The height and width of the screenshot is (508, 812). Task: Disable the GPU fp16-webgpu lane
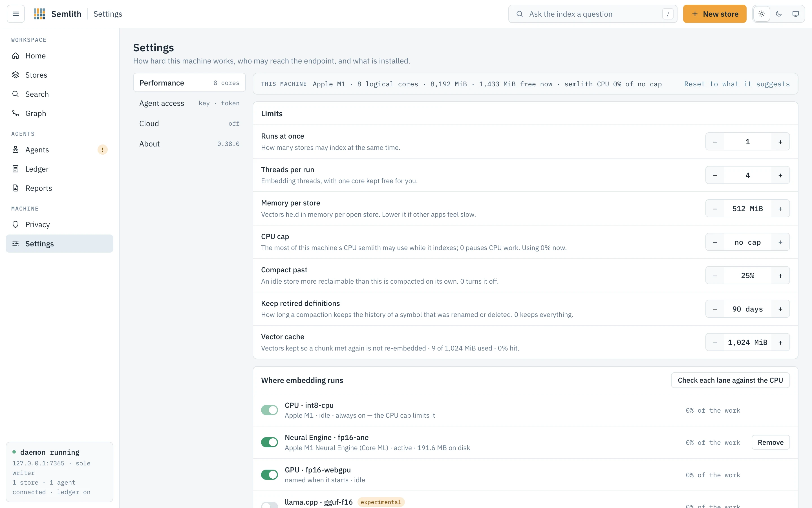point(270,474)
